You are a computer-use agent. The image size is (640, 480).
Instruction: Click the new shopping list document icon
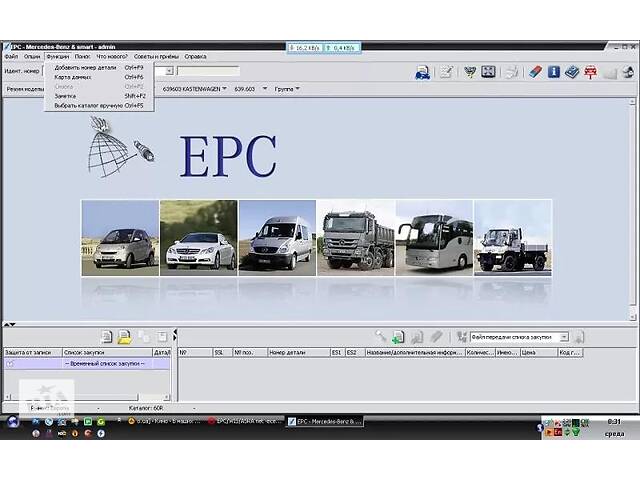click(106, 337)
